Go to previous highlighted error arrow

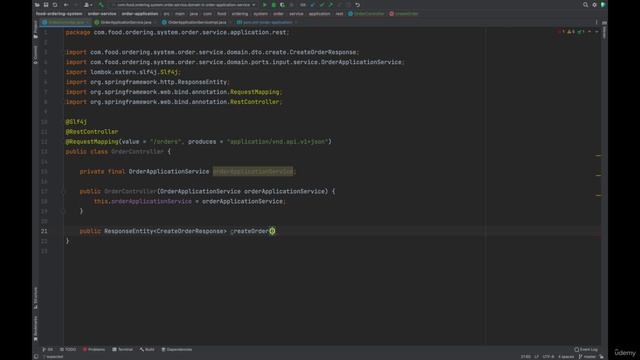590,31
